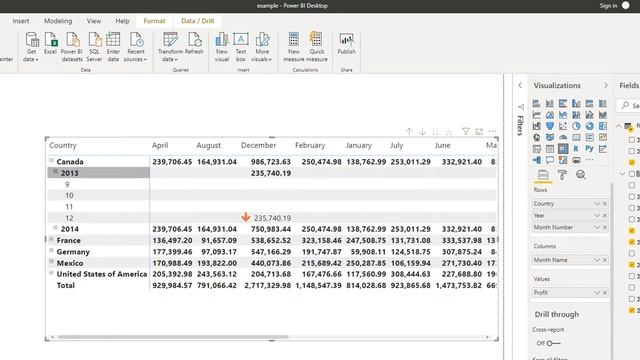Open the Modeling ribbon tab
640x360 pixels.
(58, 21)
